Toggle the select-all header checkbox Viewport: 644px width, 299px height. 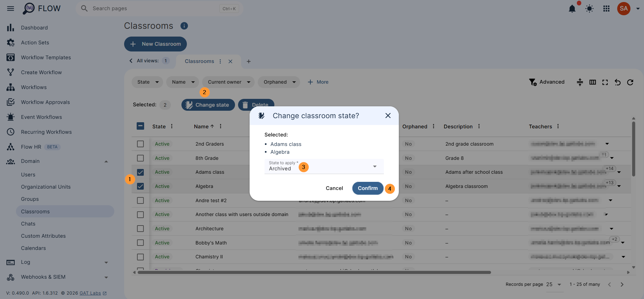pyautogui.click(x=140, y=126)
